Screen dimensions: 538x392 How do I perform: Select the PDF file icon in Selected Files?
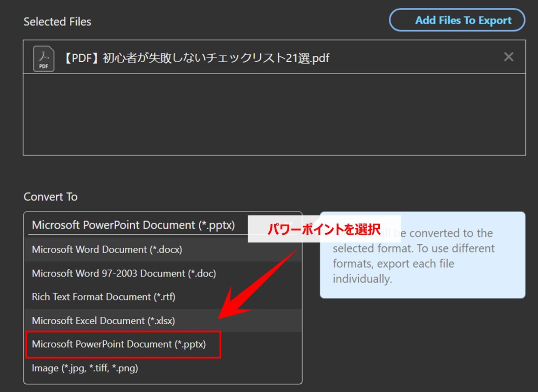[44, 59]
